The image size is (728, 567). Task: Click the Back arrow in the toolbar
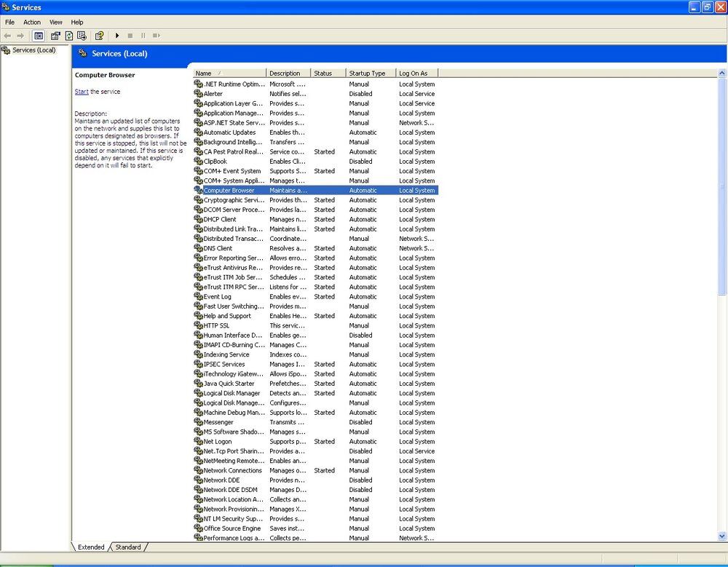pyautogui.click(x=7, y=36)
